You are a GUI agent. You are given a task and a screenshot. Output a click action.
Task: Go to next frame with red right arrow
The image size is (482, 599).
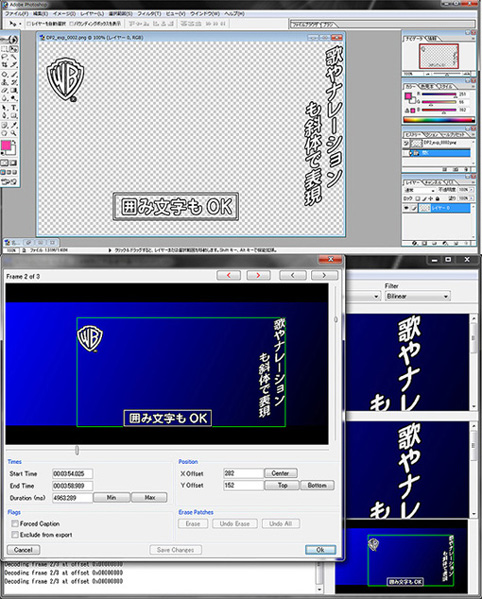coord(258,275)
